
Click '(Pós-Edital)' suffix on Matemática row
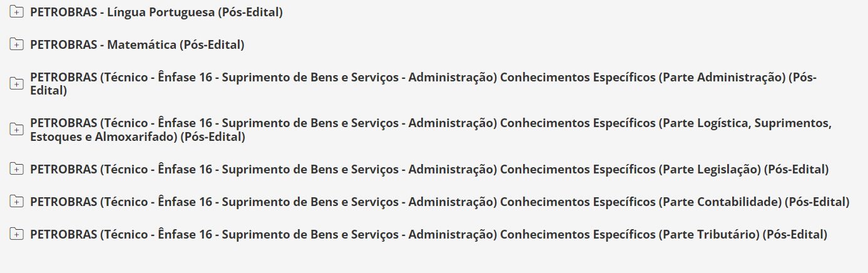(x=212, y=44)
